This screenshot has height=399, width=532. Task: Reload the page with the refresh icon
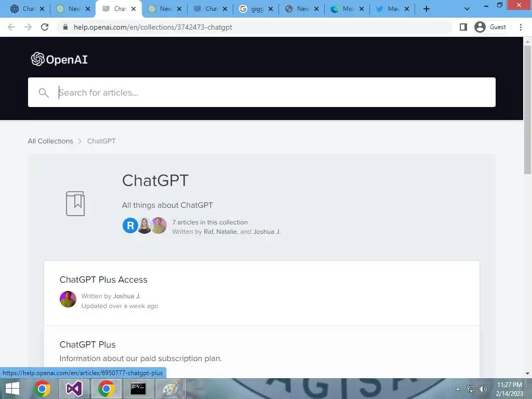[x=45, y=27]
